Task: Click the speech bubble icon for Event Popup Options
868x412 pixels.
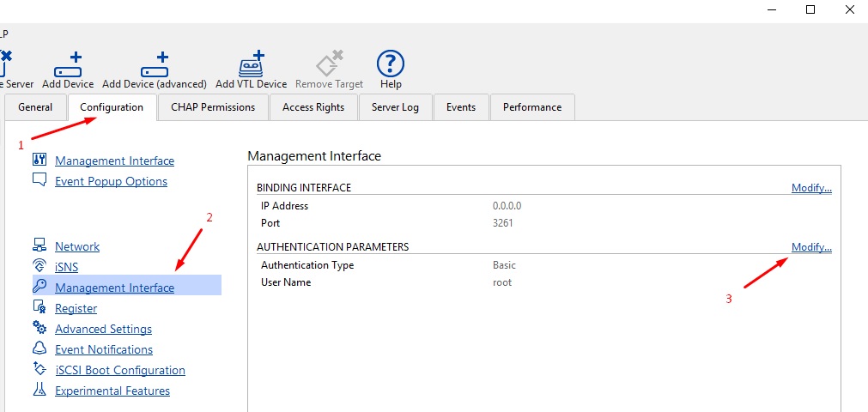Action: click(39, 180)
